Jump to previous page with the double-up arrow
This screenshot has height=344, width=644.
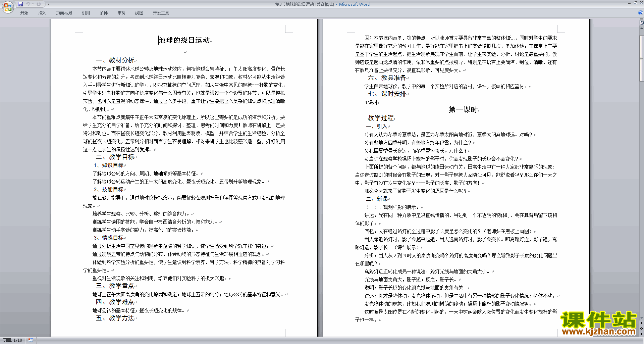pyautogui.click(x=642, y=324)
